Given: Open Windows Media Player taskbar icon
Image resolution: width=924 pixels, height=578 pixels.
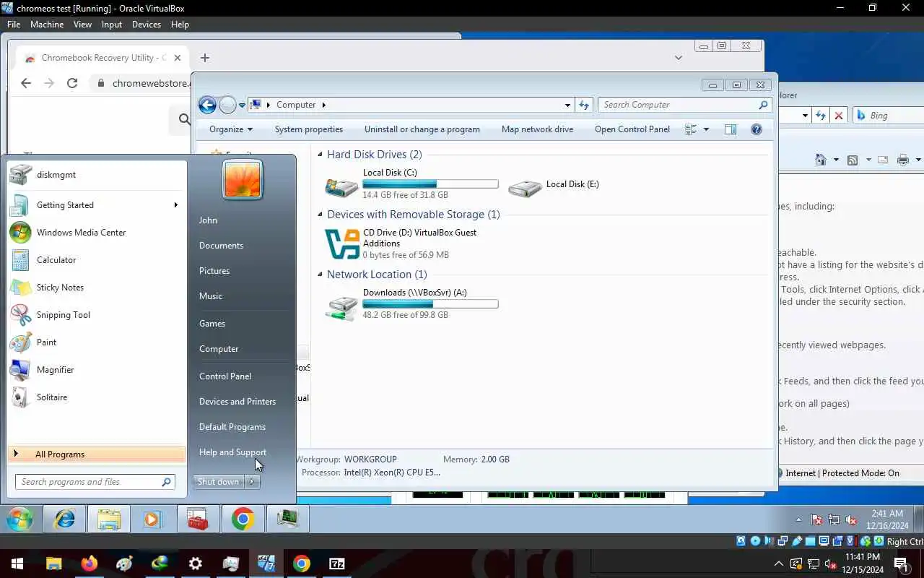Looking at the screenshot, I should click(153, 519).
